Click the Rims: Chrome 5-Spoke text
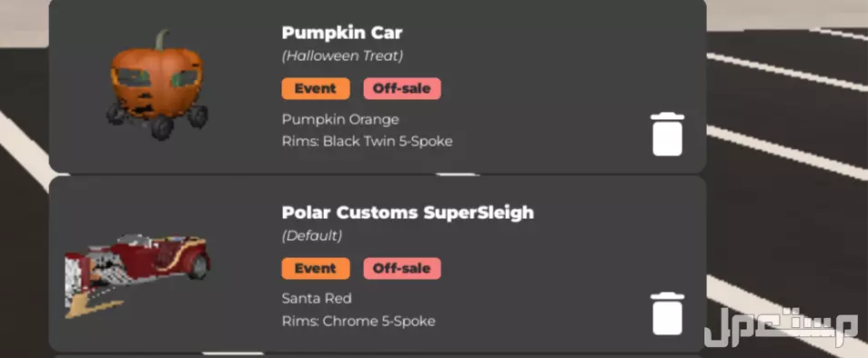 click(358, 321)
